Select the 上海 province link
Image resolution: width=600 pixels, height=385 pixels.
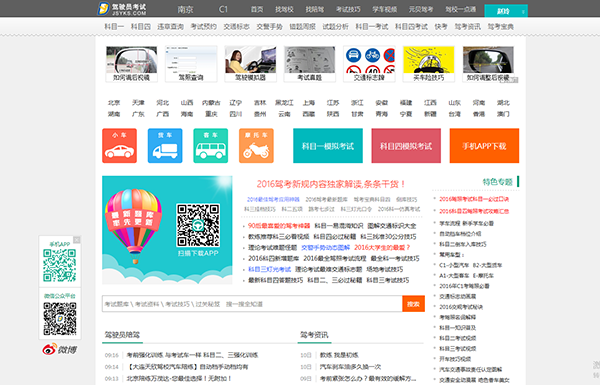coord(308,103)
